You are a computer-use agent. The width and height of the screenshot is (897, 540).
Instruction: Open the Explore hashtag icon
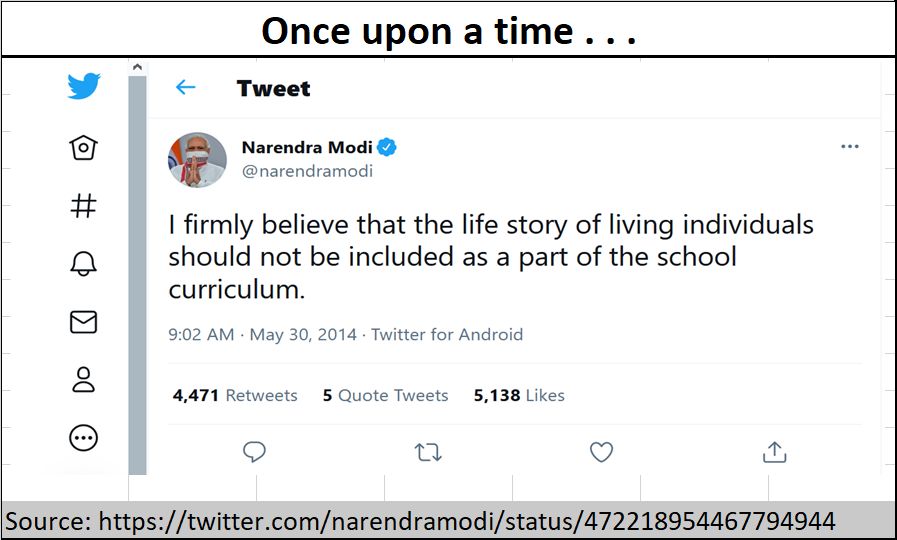click(84, 206)
